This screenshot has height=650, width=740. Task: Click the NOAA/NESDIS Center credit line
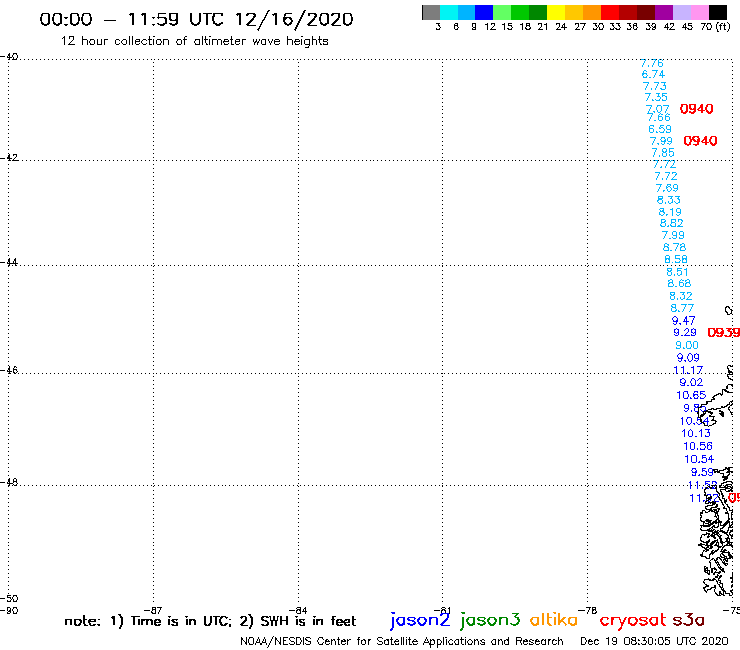click(x=402, y=642)
